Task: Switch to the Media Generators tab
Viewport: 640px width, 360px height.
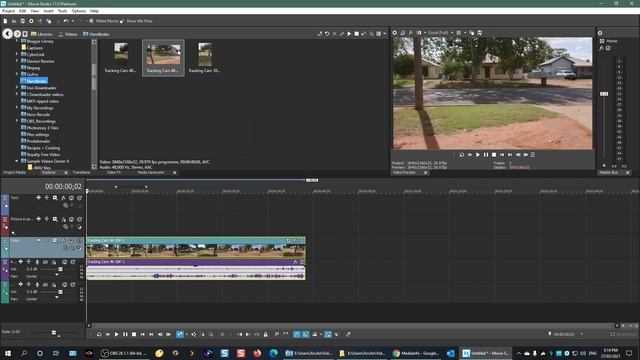Action: point(151,173)
